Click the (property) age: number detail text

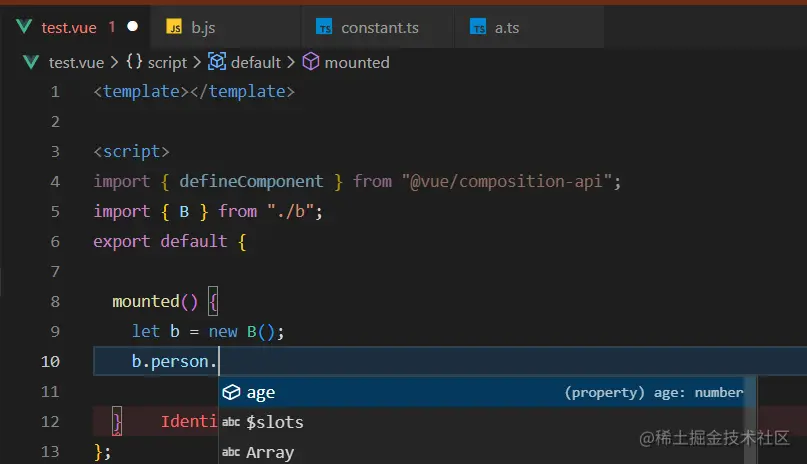(654, 393)
